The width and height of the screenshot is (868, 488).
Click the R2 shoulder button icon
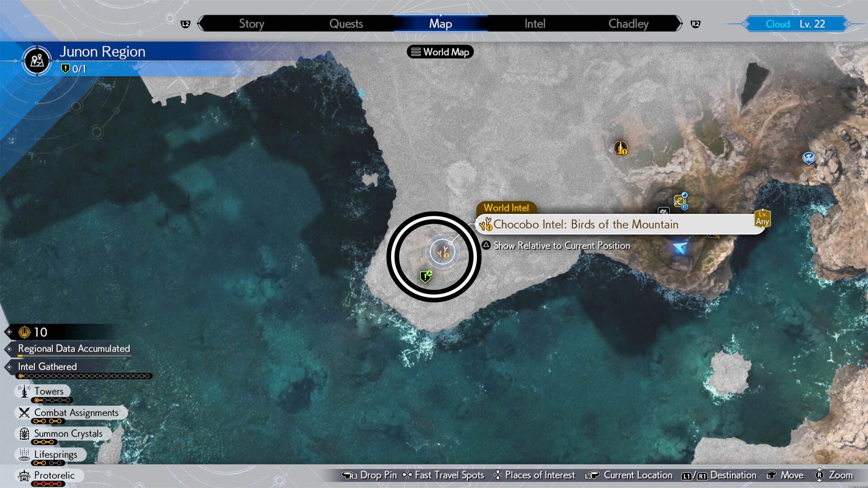click(695, 24)
